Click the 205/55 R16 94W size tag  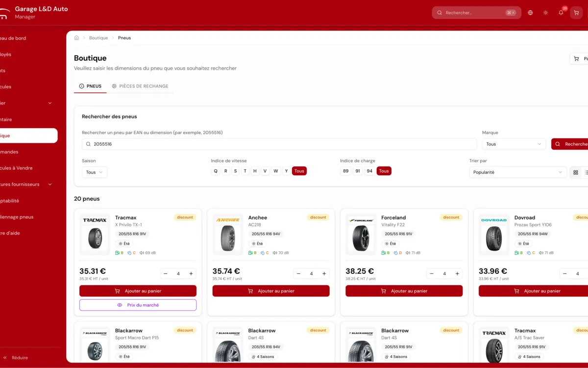(533, 234)
